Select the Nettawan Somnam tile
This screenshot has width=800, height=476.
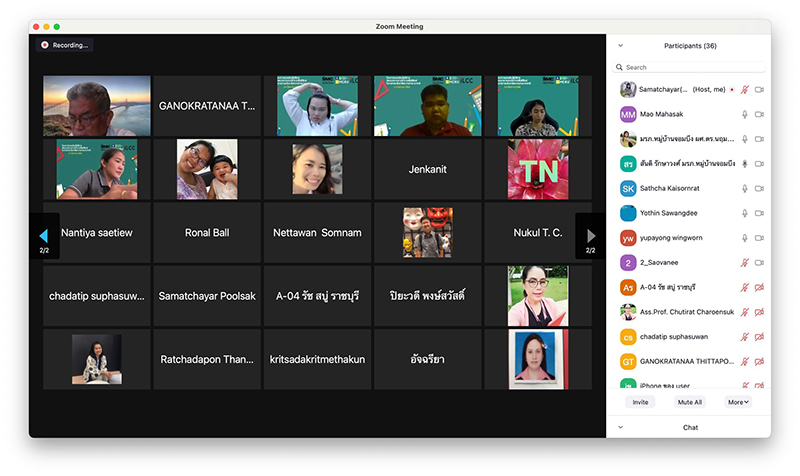[317, 233]
